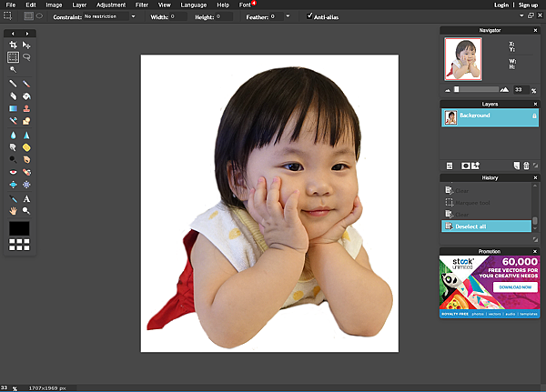Open the Help menu

coord(223,5)
